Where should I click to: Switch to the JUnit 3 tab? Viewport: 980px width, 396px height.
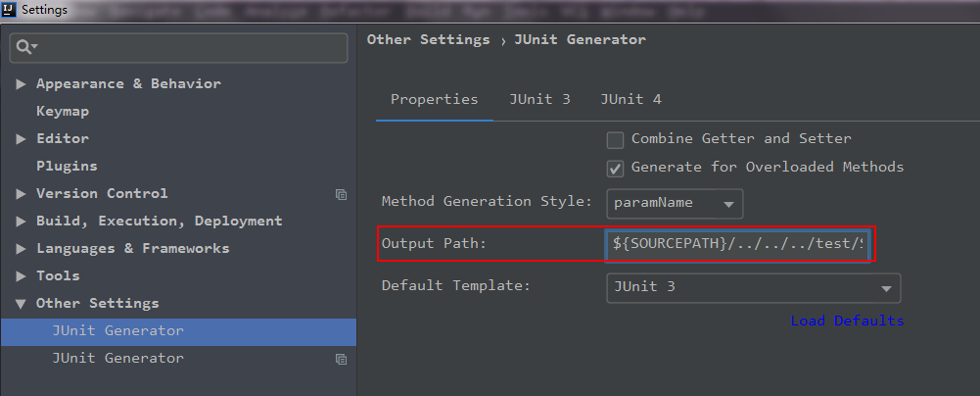(x=539, y=99)
